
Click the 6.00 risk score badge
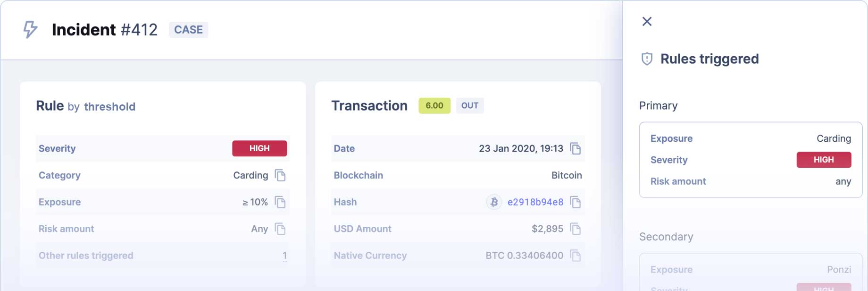(x=434, y=106)
